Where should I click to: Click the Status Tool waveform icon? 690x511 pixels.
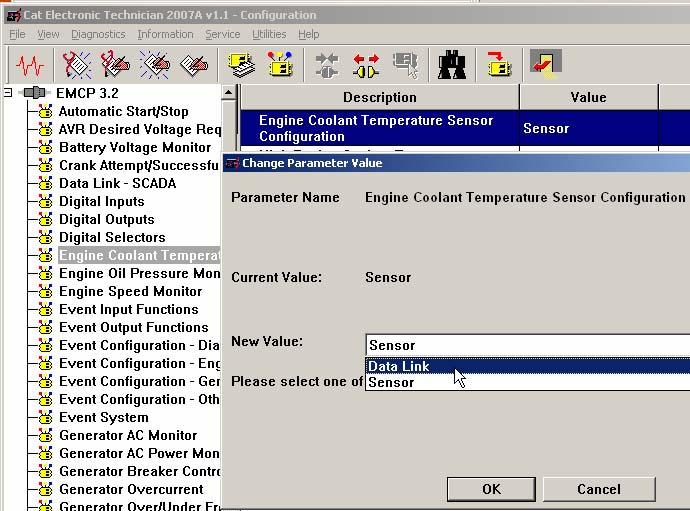point(30,65)
